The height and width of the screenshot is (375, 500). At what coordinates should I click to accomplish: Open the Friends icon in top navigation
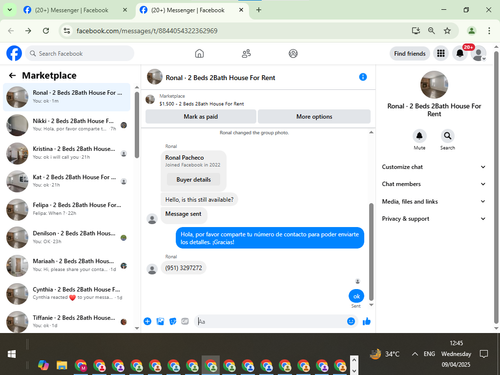point(246,53)
